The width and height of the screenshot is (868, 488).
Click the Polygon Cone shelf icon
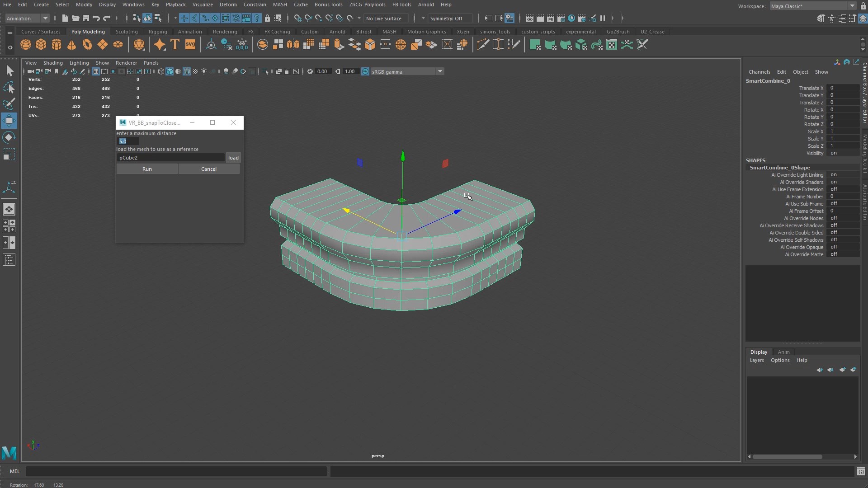[x=71, y=45]
